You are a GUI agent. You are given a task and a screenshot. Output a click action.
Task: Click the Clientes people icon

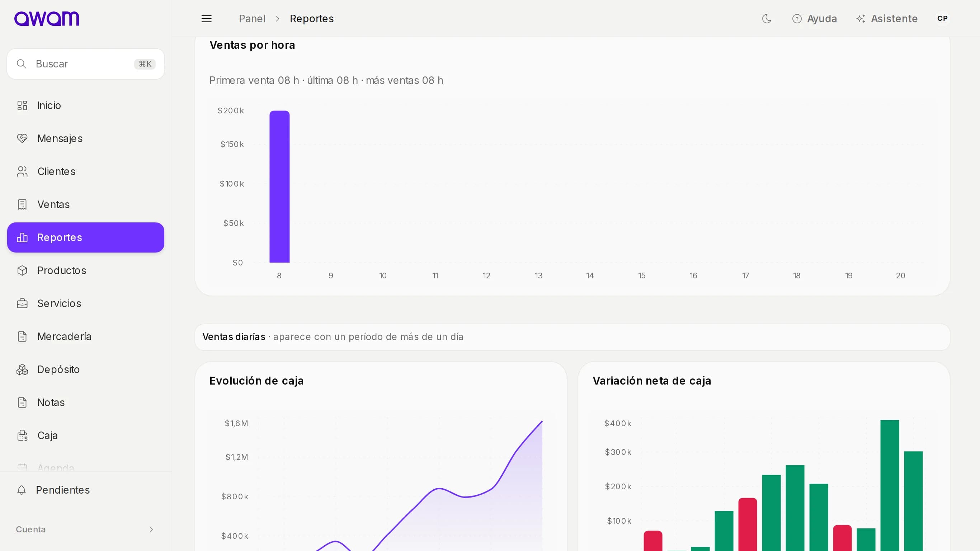click(22, 171)
